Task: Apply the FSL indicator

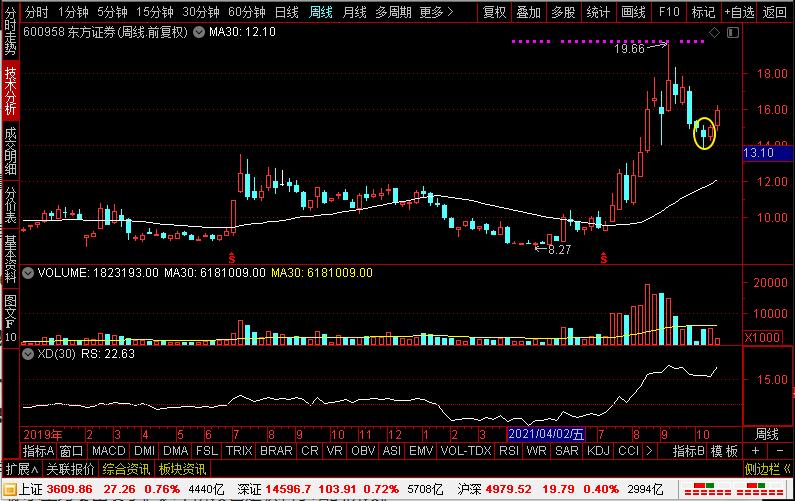Action: 207,451
